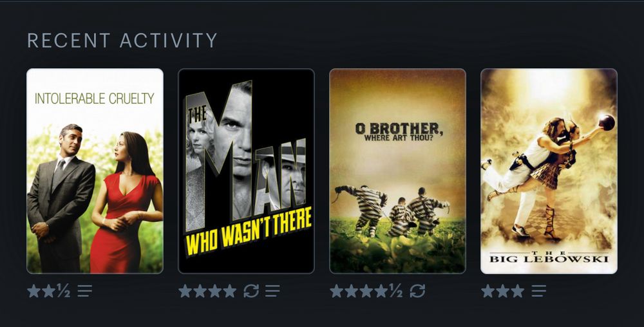Open The Man Who Wasn't There poster
The height and width of the screenshot is (327, 644).
(246, 171)
